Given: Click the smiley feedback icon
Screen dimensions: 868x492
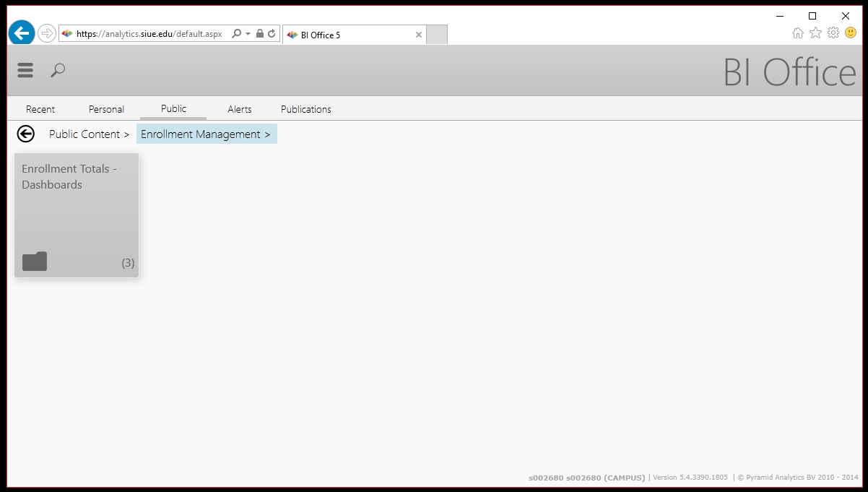Looking at the screenshot, I should click(x=851, y=33).
